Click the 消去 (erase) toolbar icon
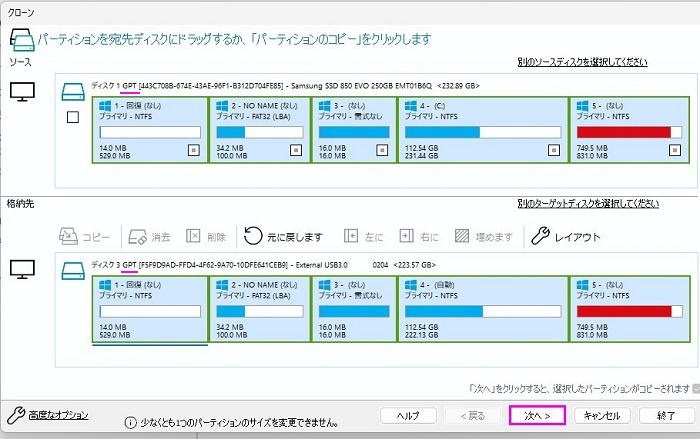 136,237
